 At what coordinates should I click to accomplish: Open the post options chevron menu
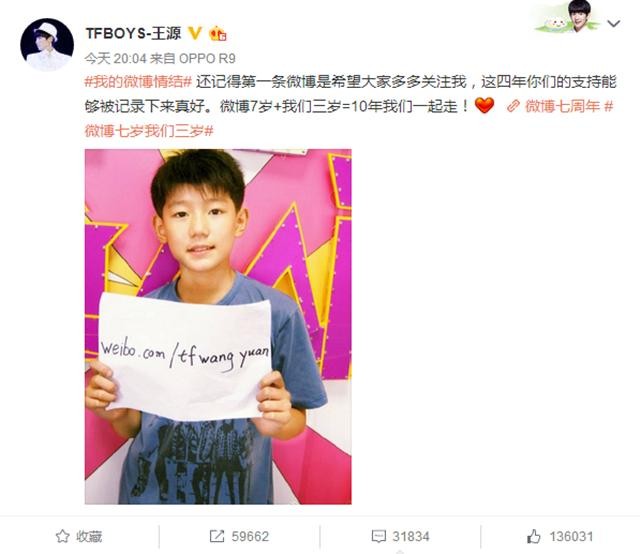[x=613, y=24]
